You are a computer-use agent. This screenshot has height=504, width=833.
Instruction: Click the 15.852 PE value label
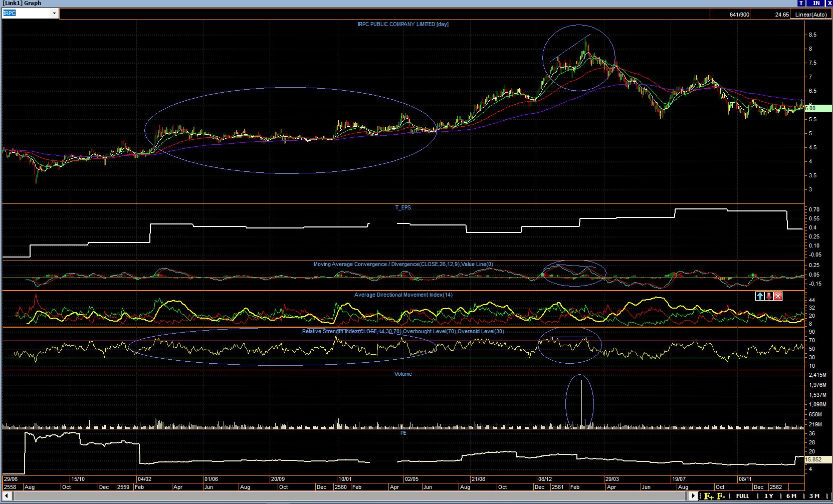click(x=814, y=459)
